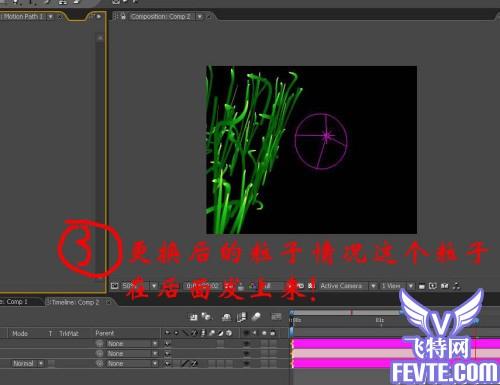The height and width of the screenshot is (385, 500).
Task: Toggle the Region of Interest icon
Action: coord(300,286)
